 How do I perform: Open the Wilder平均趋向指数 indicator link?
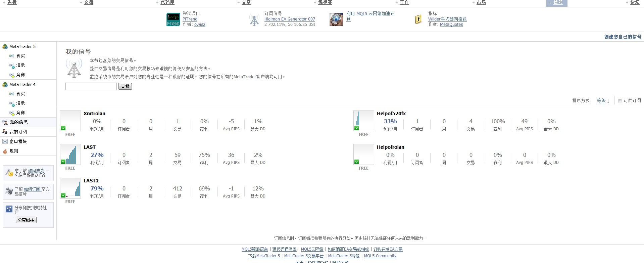click(447, 19)
